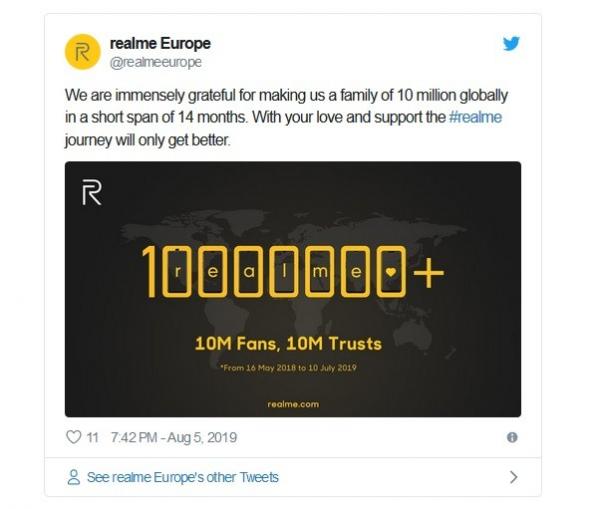The height and width of the screenshot is (509, 600).
Task: Open the realme Europe display name
Action: pyautogui.click(x=160, y=43)
